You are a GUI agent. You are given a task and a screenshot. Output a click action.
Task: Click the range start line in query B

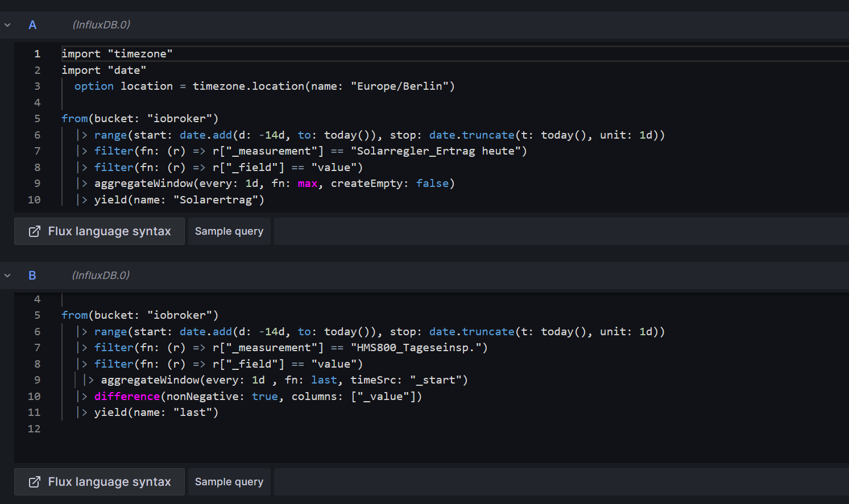tap(370, 331)
